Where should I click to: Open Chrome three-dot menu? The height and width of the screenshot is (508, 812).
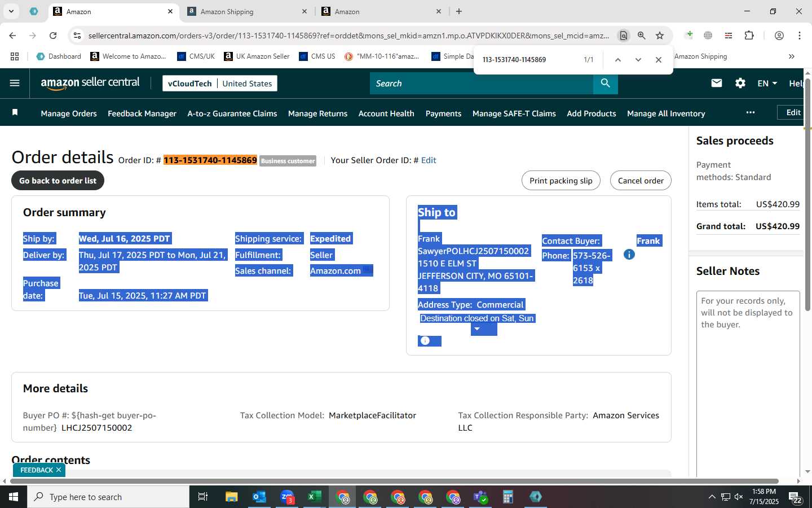click(799, 36)
